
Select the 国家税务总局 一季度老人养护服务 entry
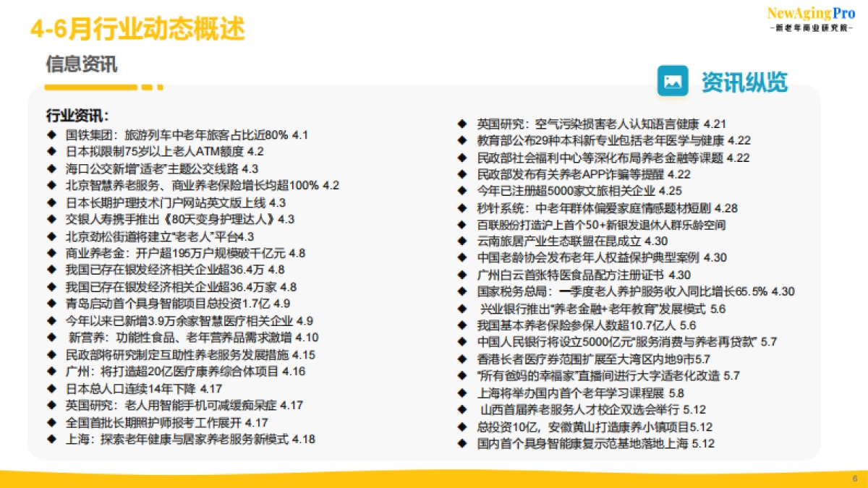[x=635, y=291]
